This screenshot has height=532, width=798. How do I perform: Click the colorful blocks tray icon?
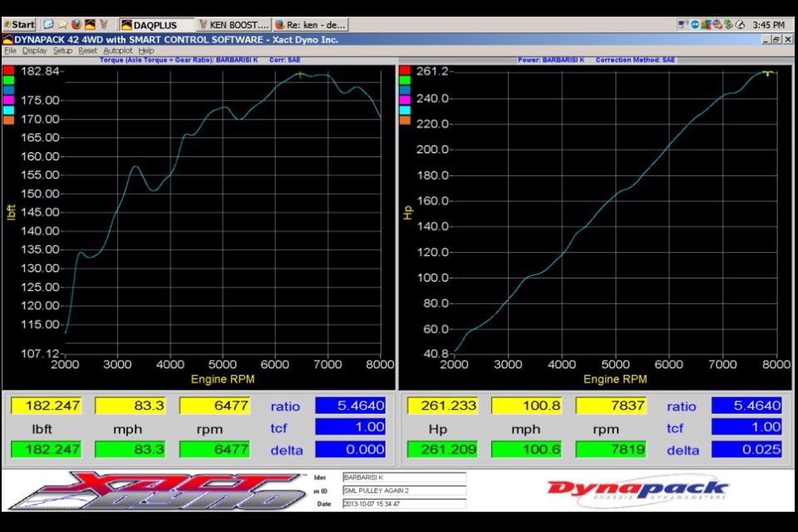pos(706,24)
